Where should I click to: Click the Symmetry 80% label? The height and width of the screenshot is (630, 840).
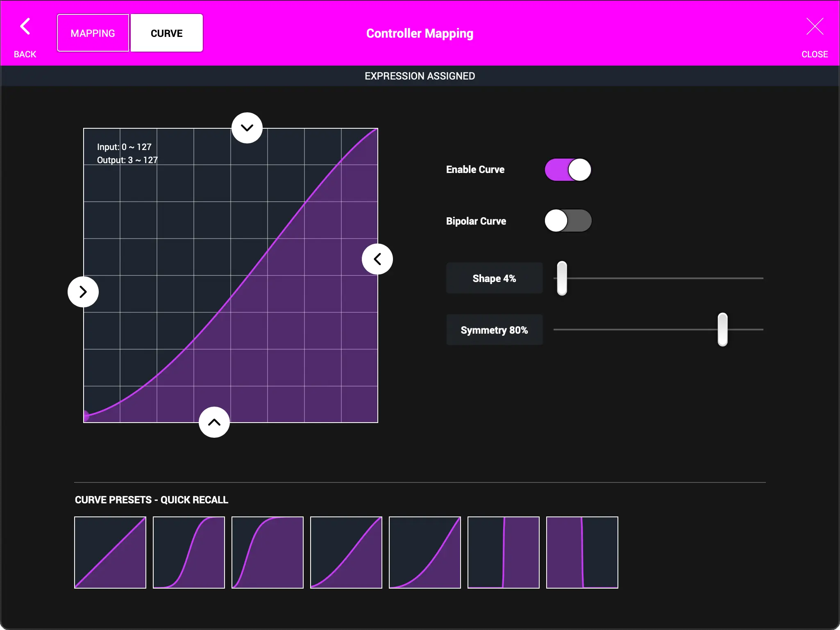click(494, 330)
